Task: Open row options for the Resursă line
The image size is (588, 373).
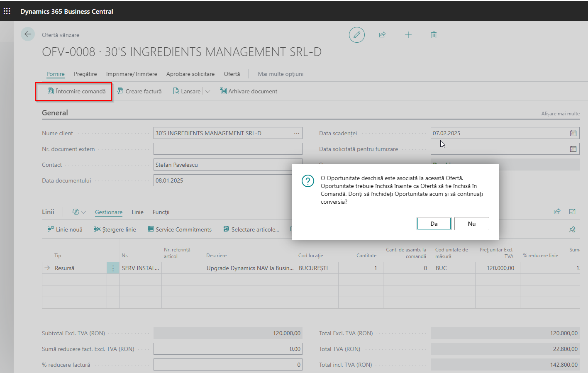Action: click(113, 268)
